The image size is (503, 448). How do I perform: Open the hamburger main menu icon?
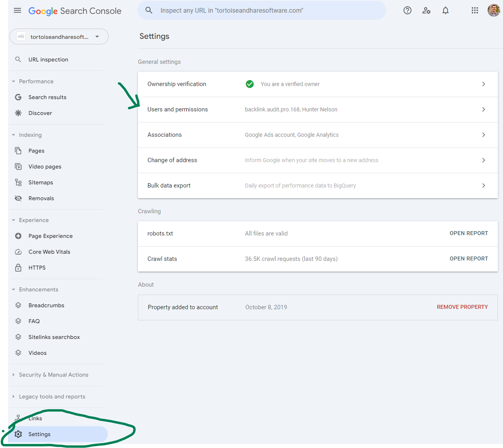(x=17, y=11)
